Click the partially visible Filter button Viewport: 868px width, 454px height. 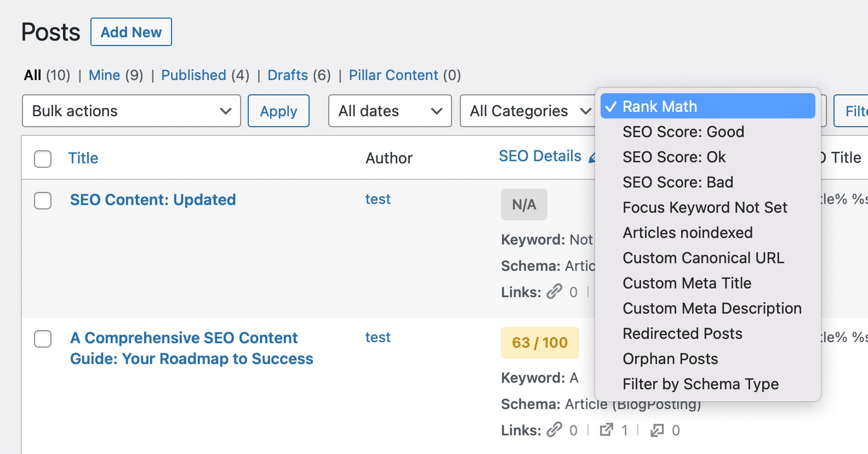click(x=851, y=111)
